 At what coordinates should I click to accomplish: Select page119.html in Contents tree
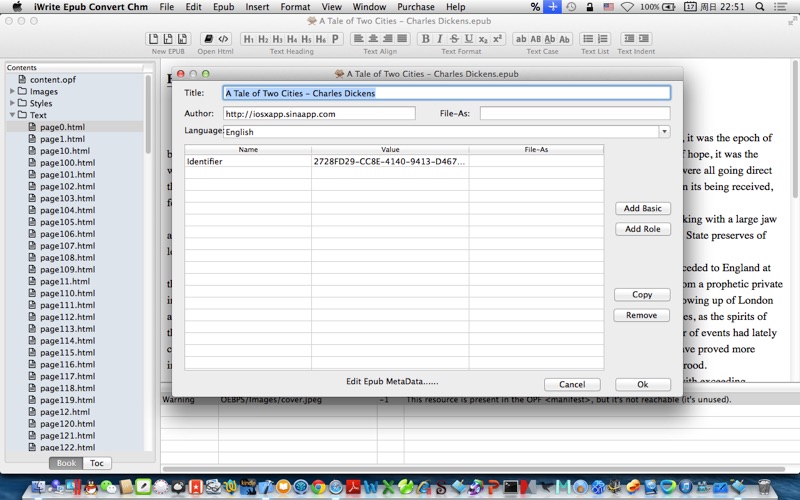point(67,400)
